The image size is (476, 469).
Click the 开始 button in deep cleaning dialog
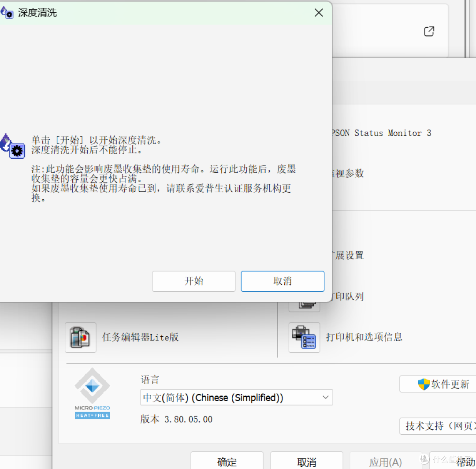(193, 281)
